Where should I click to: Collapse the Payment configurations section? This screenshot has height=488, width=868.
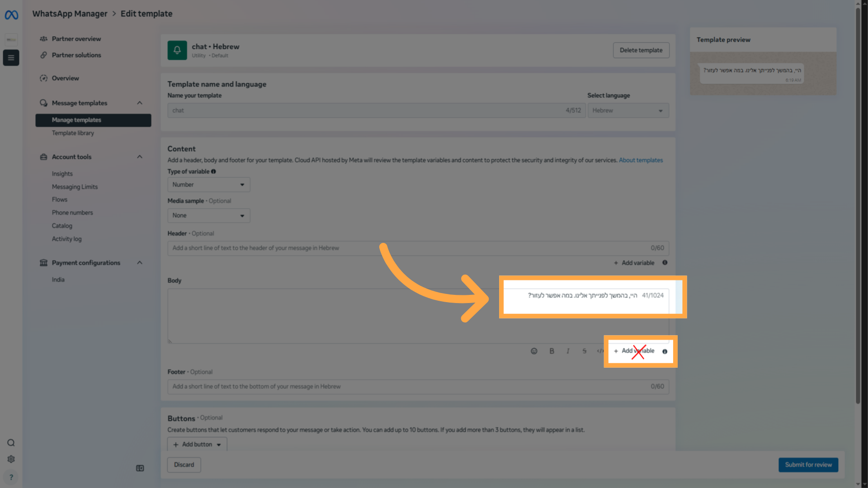(140, 263)
